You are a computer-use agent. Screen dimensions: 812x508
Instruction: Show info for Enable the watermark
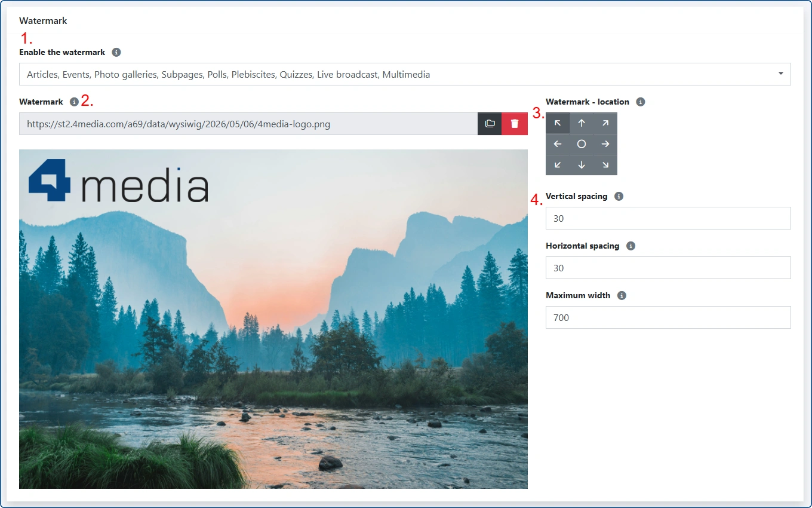click(116, 52)
